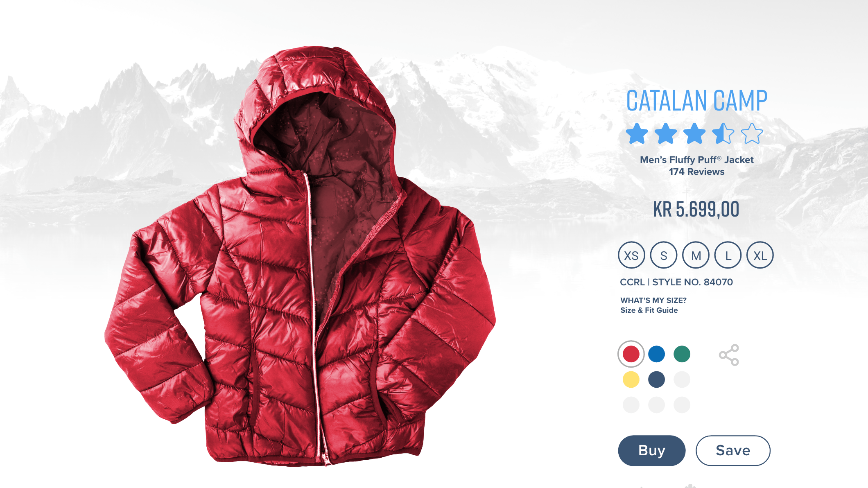
Task: Open the Size & Fit Guide link
Action: [x=649, y=310]
